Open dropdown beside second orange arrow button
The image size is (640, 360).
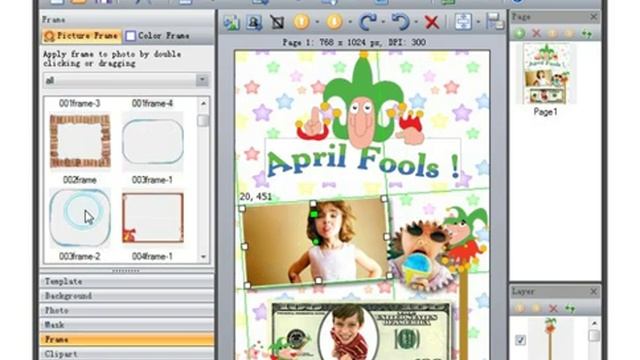350,22
